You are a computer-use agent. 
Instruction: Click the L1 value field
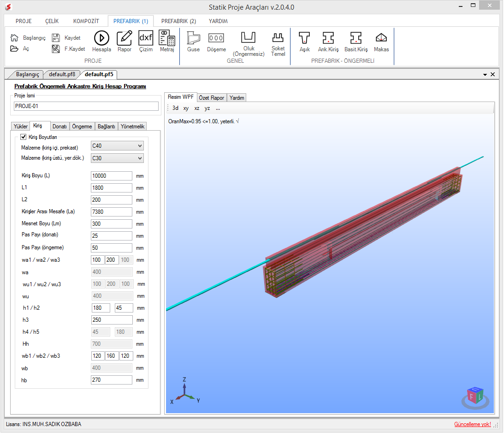pyautogui.click(x=112, y=188)
